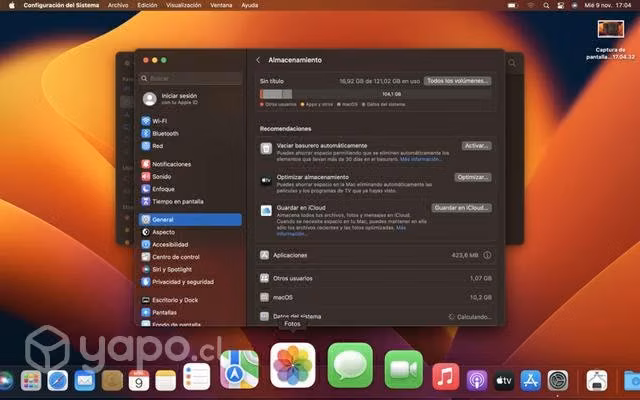Viewport: 640px width, 400px height.
Task: Open Edición menu
Action: pyautogui.click(x=147, y=5)
